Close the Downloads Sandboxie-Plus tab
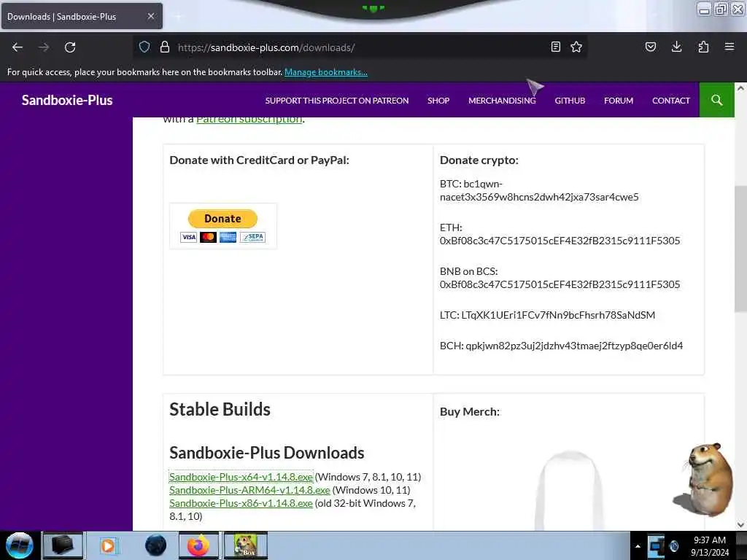The width and height of the screenshot is (747, 560). 151,16
